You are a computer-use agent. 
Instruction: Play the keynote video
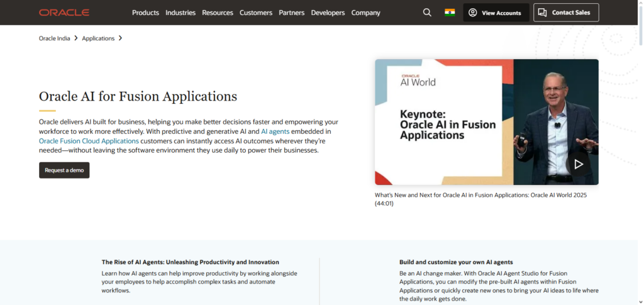tap(578, 164)
